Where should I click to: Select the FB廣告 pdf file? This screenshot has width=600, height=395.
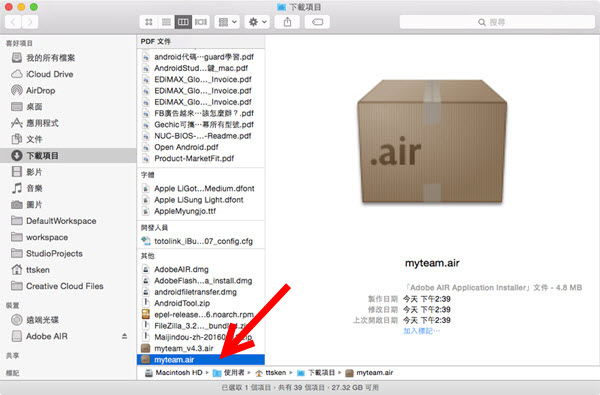201,113
